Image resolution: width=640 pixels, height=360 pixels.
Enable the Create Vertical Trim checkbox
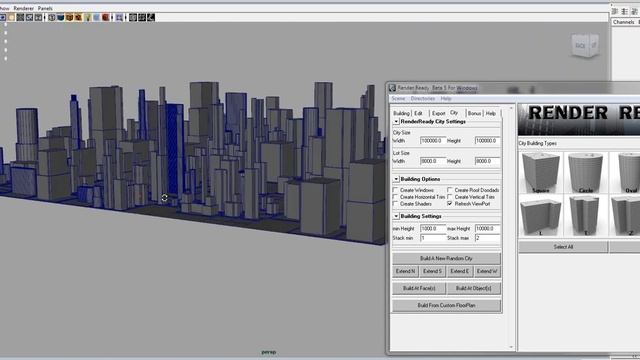pyautogui.click(x=449, y=197)
